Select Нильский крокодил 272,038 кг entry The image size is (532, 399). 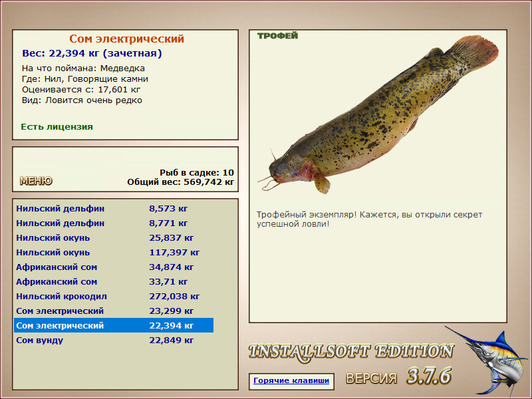[114, 296]
